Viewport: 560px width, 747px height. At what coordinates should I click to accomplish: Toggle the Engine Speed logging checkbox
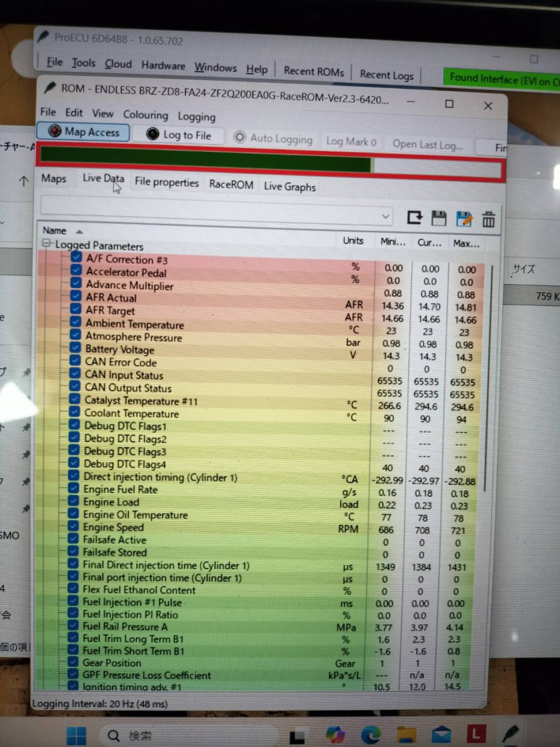tap(73, 526)
